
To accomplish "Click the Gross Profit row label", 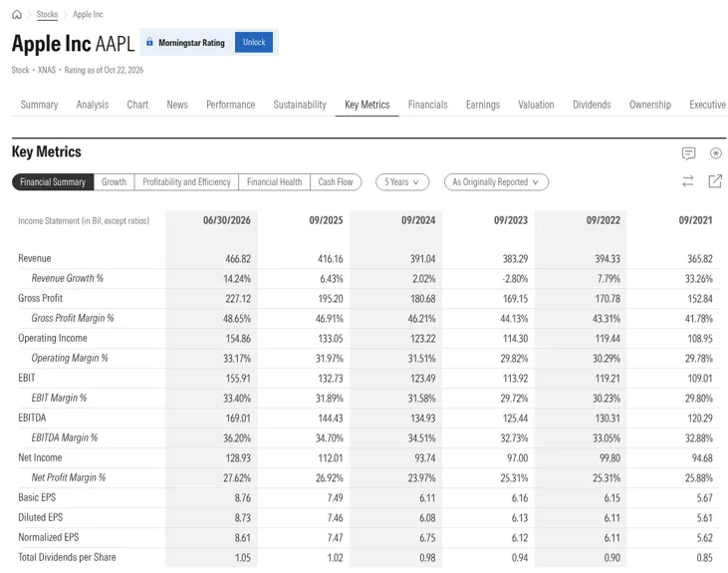I will [x=41, y=298].
